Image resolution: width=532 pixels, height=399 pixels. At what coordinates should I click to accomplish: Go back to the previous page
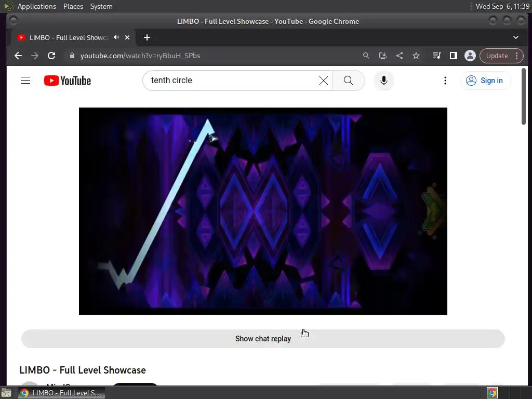point(18,56)
